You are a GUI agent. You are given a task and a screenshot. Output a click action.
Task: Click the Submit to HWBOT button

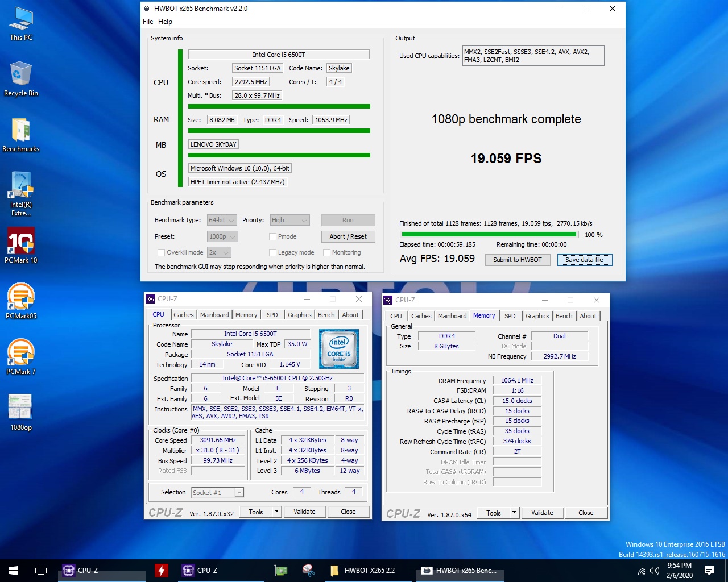[x=518, y=260]
